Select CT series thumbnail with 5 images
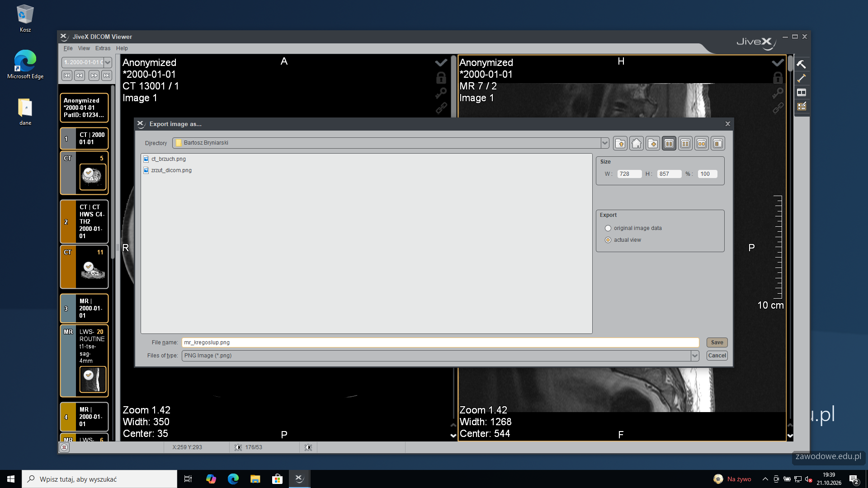This screenshot has height=488, width=868. click(93, 177)
